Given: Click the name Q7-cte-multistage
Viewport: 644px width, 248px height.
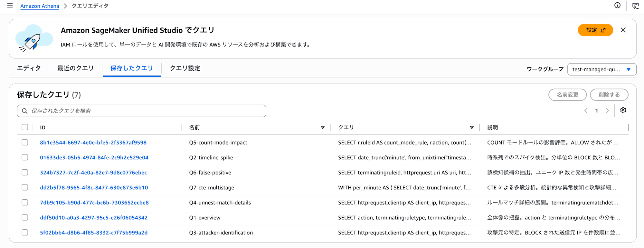Looking at the screenshot, I should pos(212,188).
